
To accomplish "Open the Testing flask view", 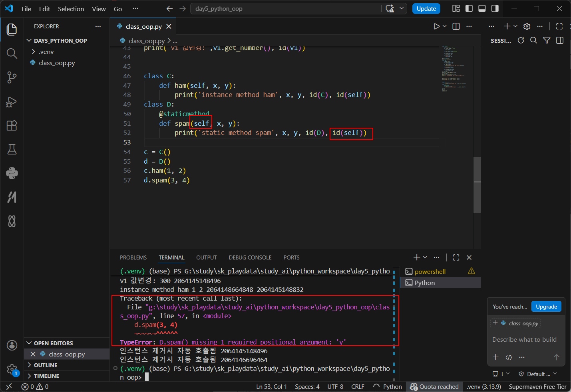I will [12, 149].
